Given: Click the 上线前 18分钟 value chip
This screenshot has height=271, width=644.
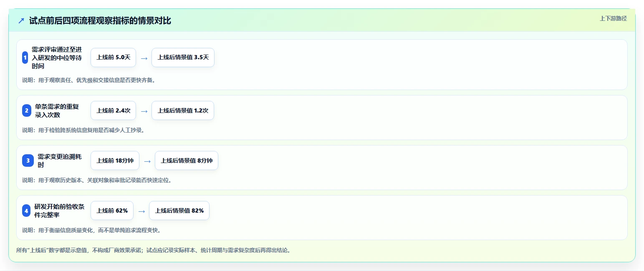Looking at the screenshot, I should (115, 161).
